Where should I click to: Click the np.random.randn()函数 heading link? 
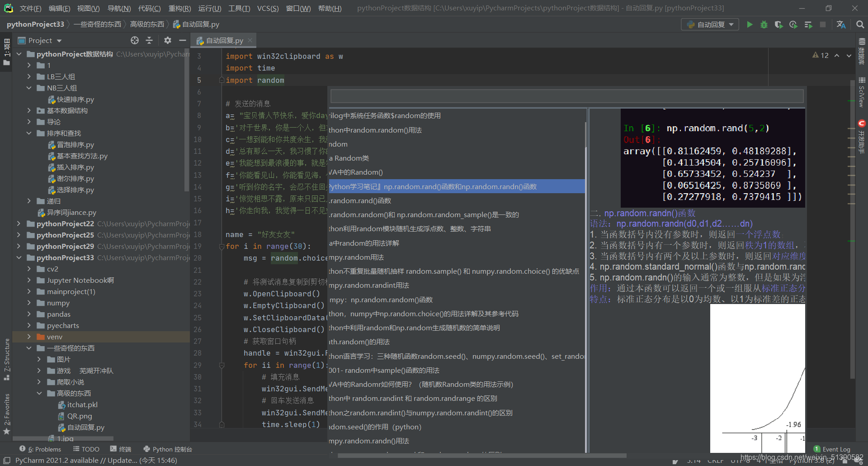click(650, 213)
